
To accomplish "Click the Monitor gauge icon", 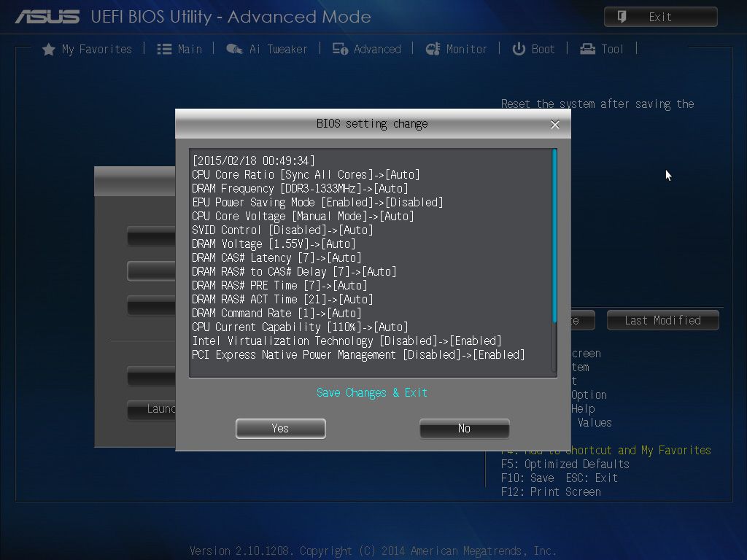I will [433, 49].
